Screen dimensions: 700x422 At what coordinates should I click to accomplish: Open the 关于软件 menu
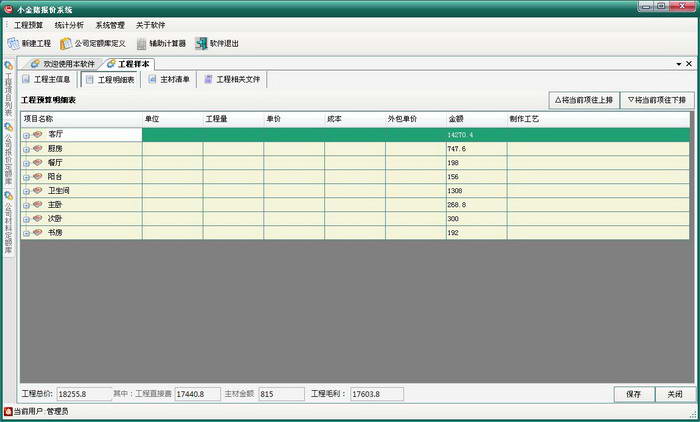click(x=150, y=25)
